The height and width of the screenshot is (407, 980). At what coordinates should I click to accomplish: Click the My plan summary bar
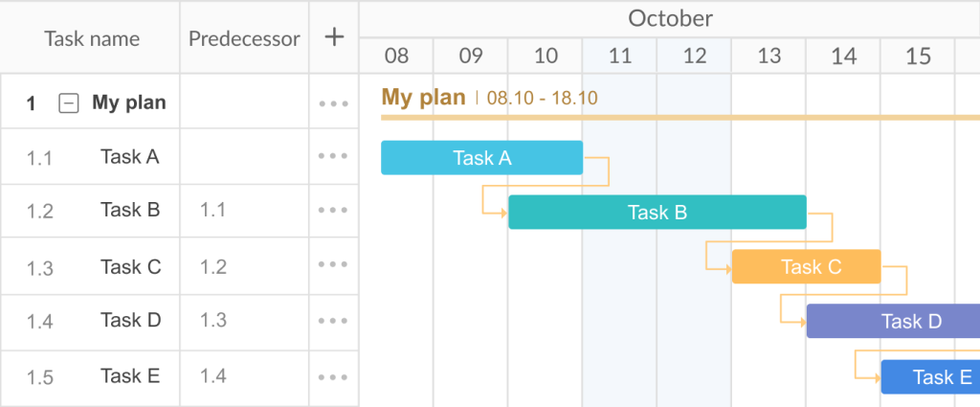tap(670, 118)
